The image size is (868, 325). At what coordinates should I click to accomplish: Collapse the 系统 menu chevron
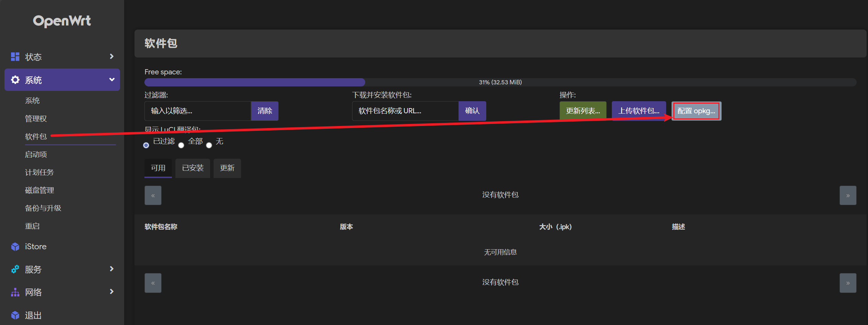tap(111, 80)
